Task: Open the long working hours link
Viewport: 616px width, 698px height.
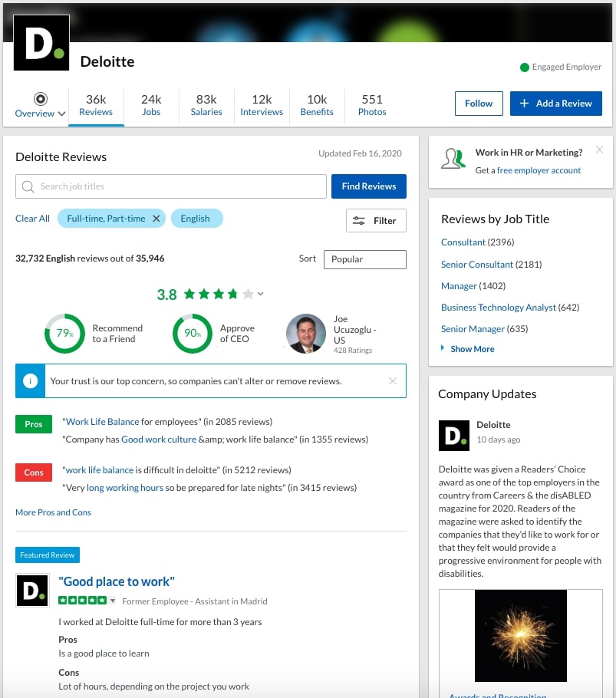Action: click(125, 488)
